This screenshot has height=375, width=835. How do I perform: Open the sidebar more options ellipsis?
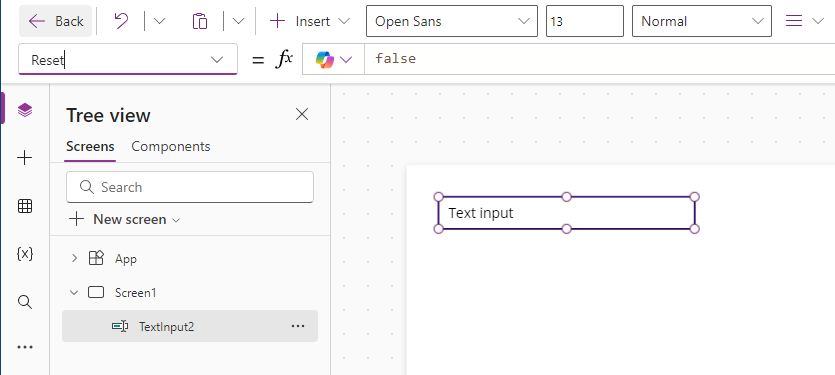click(x=24, y=347)
